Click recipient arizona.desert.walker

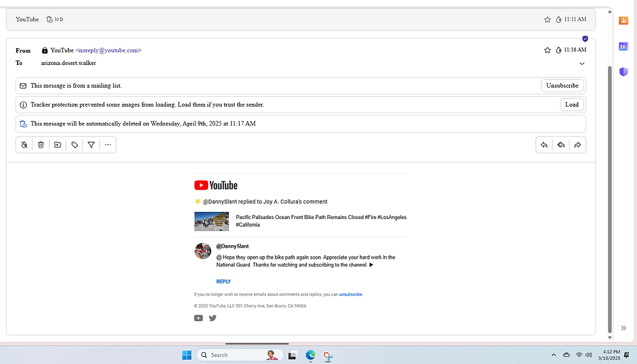pos(68,64)
